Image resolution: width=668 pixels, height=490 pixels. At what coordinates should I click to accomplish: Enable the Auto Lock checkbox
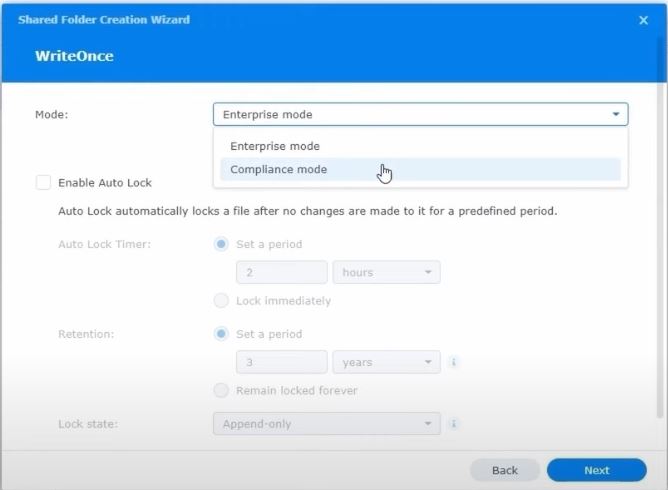click(x=43, y=183)
